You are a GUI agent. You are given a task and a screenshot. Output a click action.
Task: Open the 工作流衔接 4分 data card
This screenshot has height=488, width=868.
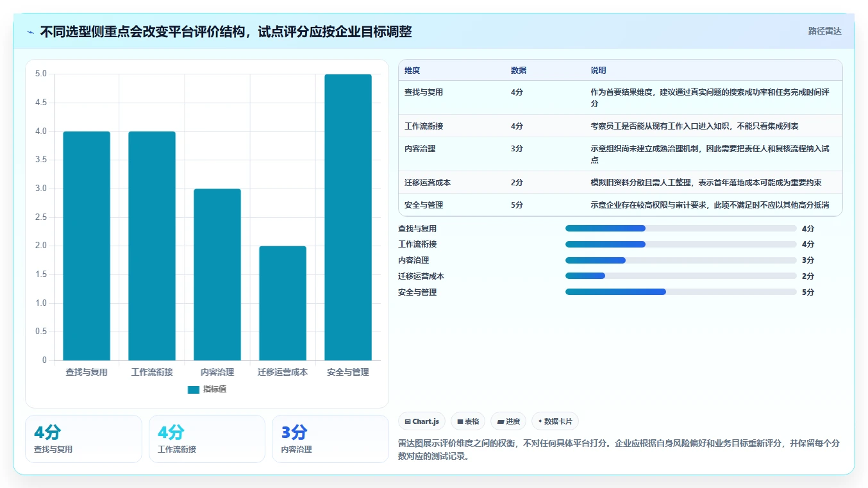coord(206,439)
